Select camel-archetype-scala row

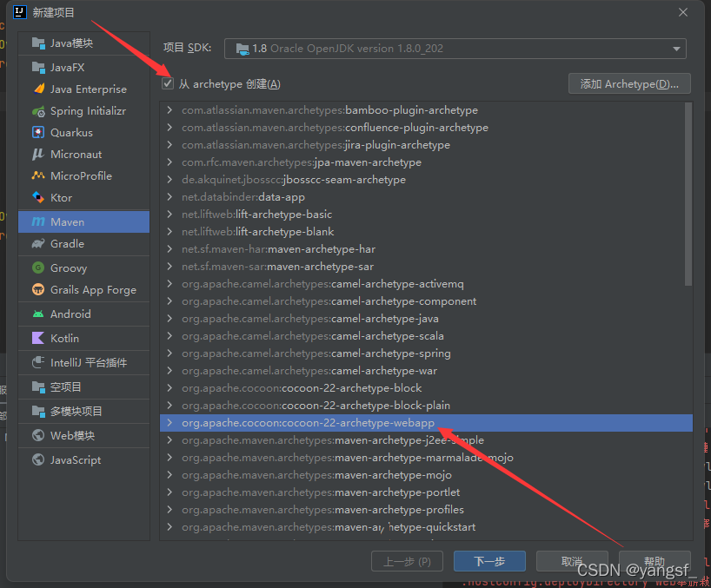click(x=426, y=335)
